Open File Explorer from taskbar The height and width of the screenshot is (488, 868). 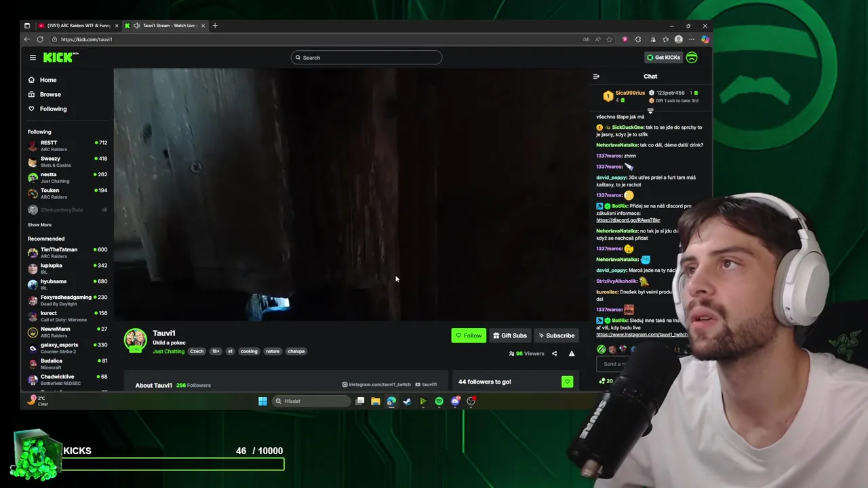click(x=375, y=401)
